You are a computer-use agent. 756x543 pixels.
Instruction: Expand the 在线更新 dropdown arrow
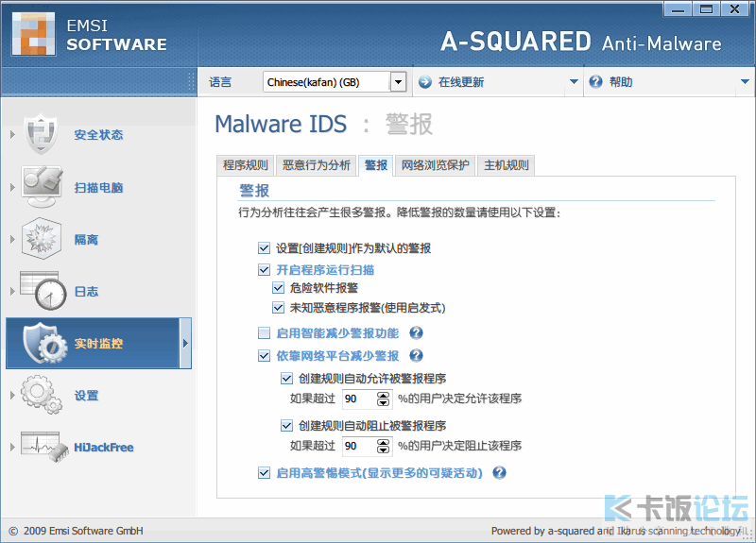tap(574, 82)
